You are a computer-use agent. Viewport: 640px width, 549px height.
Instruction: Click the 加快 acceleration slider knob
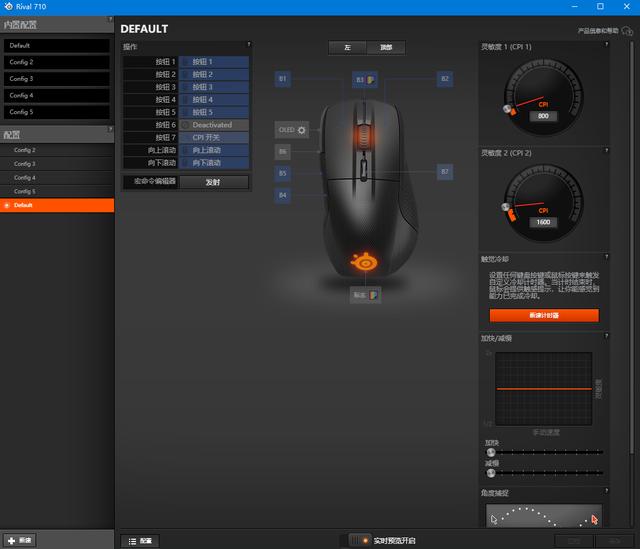491,452
